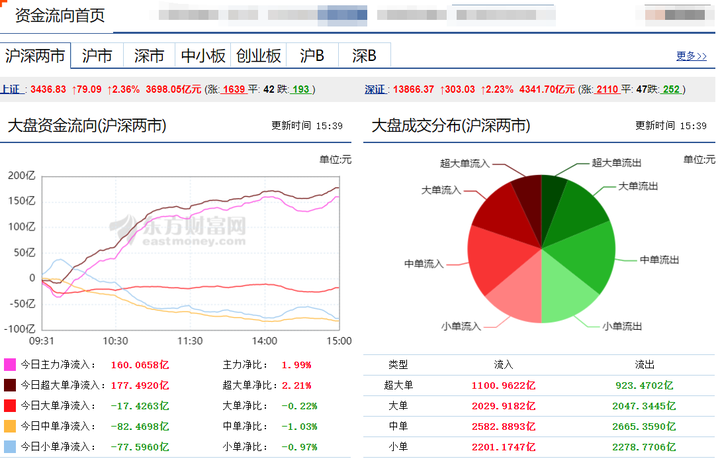Image resolution: width=720 pixels, height=459 pixels.
Task: Click the 1100.9622亿 inflow cell
Action: point(503,386)
